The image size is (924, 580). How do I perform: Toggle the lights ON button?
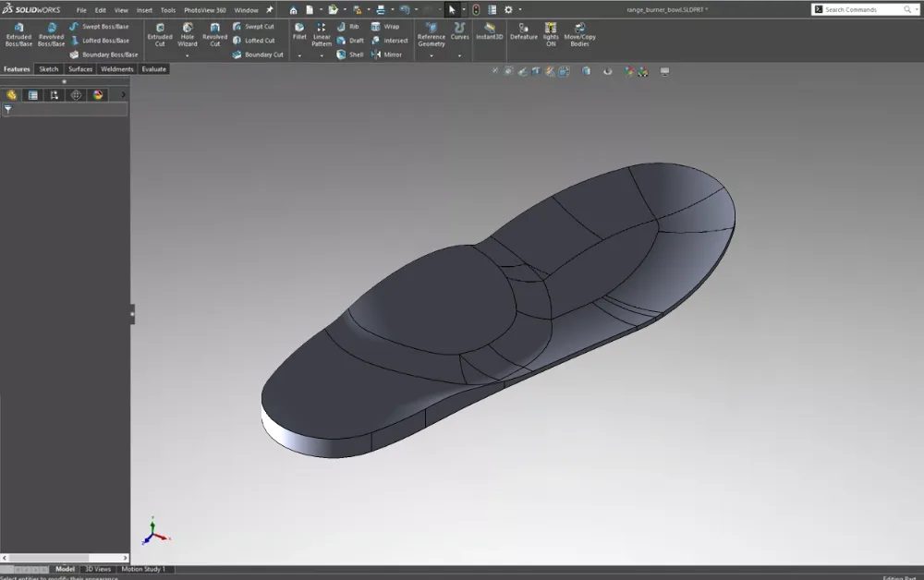551,34
